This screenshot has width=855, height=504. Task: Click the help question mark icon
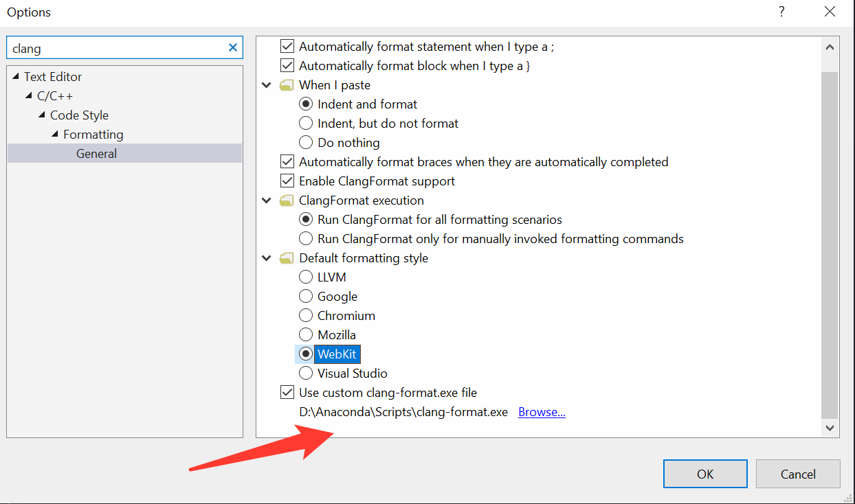(781, 12)
